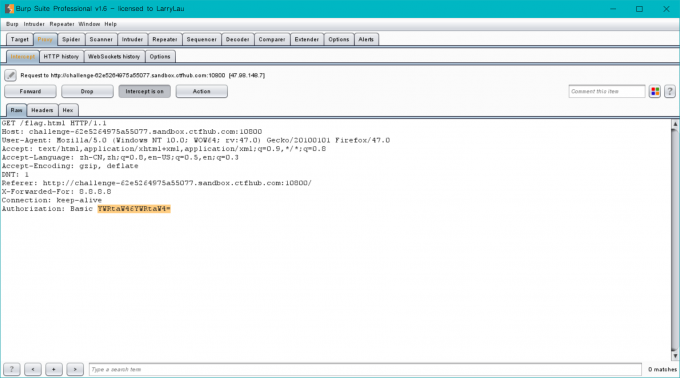Screen dimensions: 680x378
Task: Open the Repeater menu in menu bar
Action: [x=62, y=24]
